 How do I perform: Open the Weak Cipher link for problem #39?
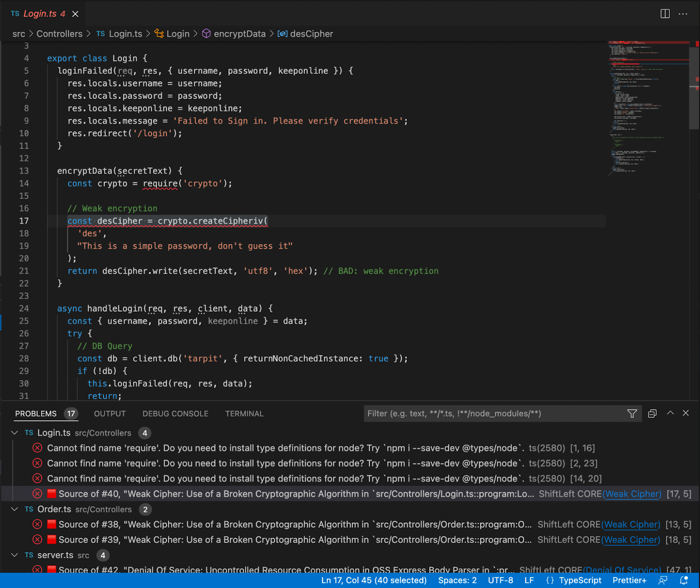pyautogui.click(x=632, y=539)
